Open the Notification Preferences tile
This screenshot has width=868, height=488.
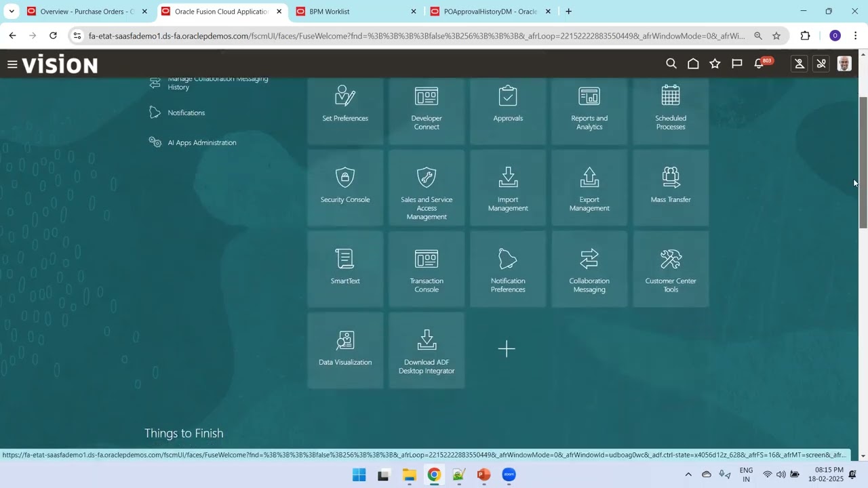508,269
